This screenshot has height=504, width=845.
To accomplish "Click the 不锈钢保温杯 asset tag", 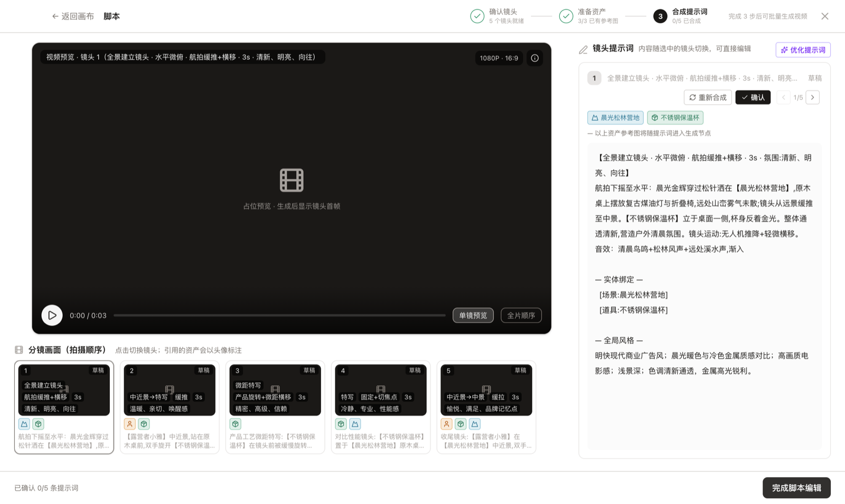I will [675, 118].
